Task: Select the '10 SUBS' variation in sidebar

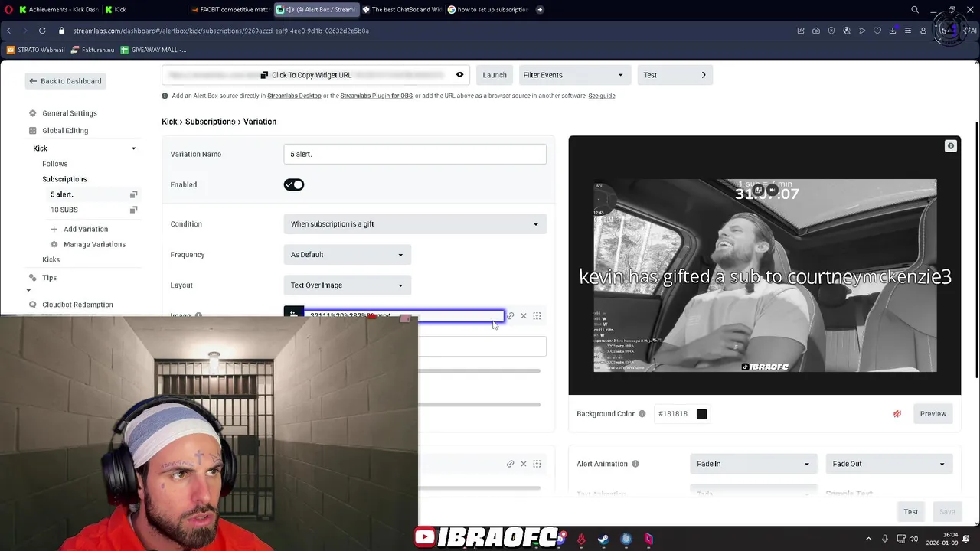Action: tap(64, 210)
